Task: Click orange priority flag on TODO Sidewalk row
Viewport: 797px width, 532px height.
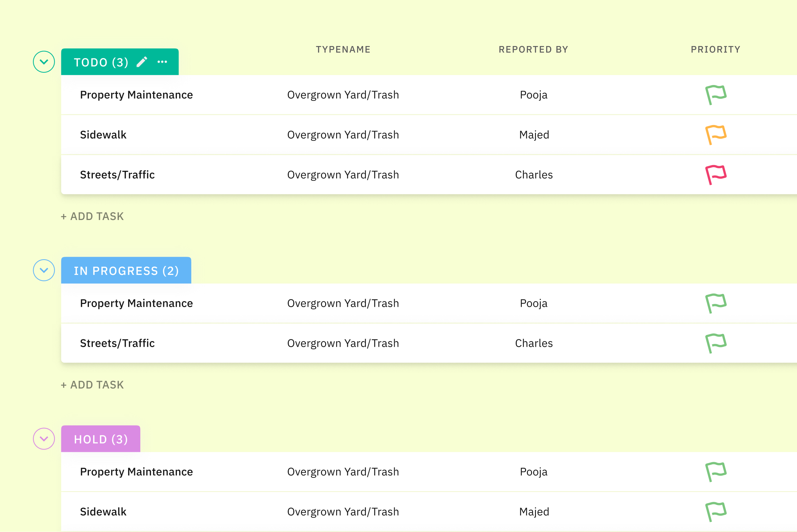Action: 716,135
